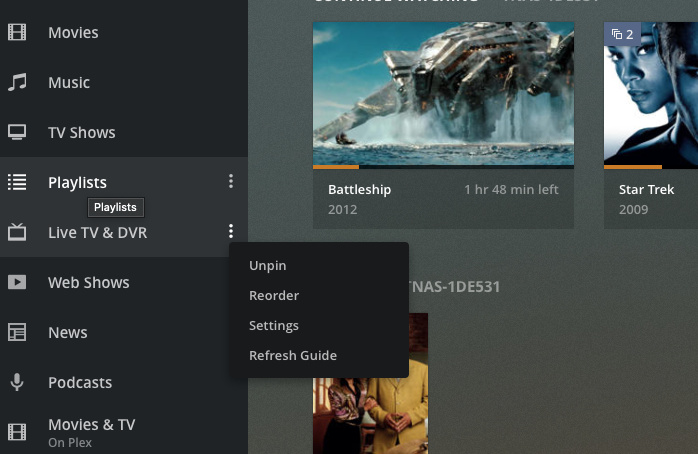Viewport: 698px width, 454px height.
Task: Open TV Shows in the sidebar
Action: [x=81, y=133]
